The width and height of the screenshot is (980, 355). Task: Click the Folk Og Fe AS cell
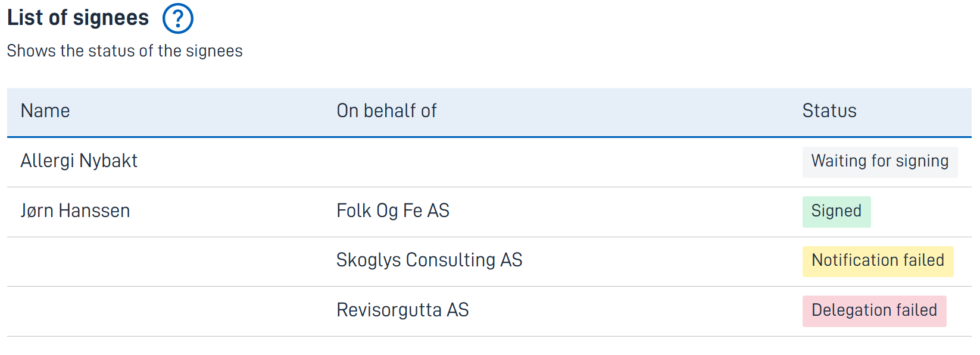(x=393, y=211)
